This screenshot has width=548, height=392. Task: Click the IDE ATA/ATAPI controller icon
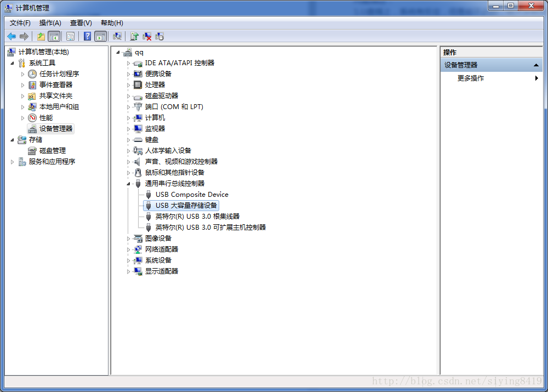click(x=138, y=63)
